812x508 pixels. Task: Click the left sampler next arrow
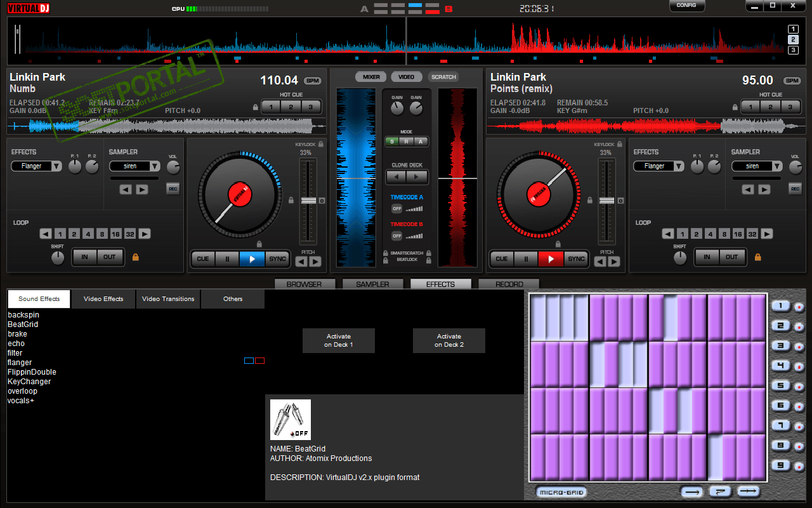pos(142,189)
